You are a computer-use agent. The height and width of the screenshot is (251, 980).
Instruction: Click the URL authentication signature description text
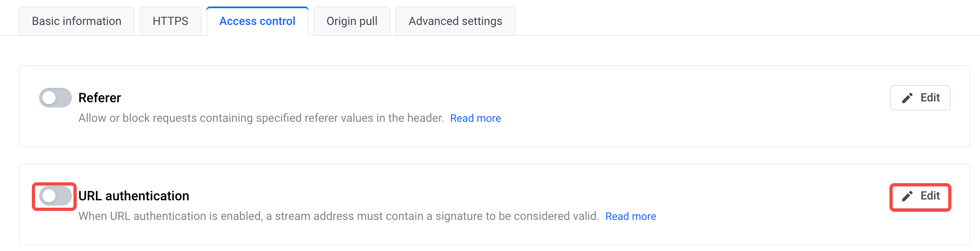coord(339,216)
